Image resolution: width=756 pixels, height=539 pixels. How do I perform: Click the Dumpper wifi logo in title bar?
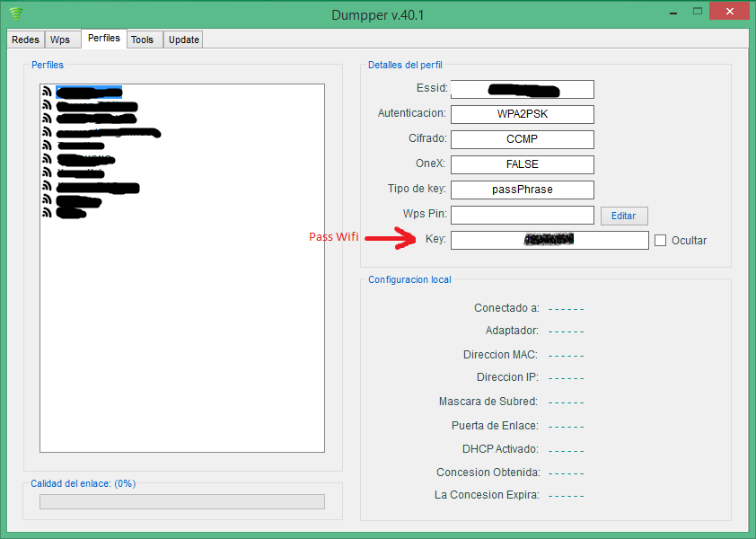coord(16,13)
